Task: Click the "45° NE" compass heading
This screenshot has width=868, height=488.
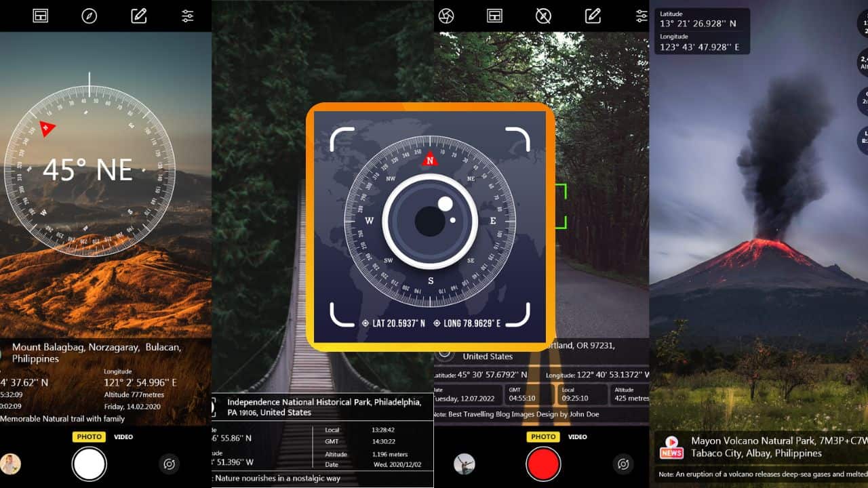Action: [87, 170]
